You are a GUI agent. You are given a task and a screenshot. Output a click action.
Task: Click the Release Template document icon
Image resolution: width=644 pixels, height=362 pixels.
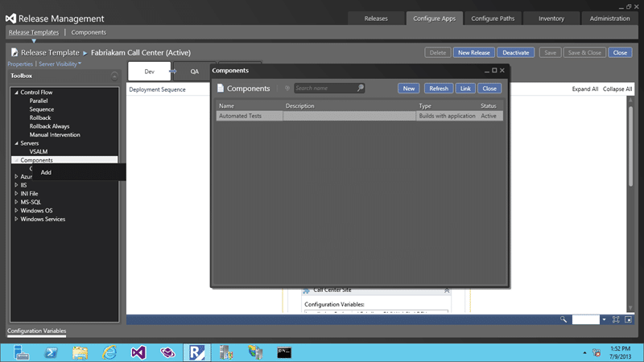coord(14,52)
